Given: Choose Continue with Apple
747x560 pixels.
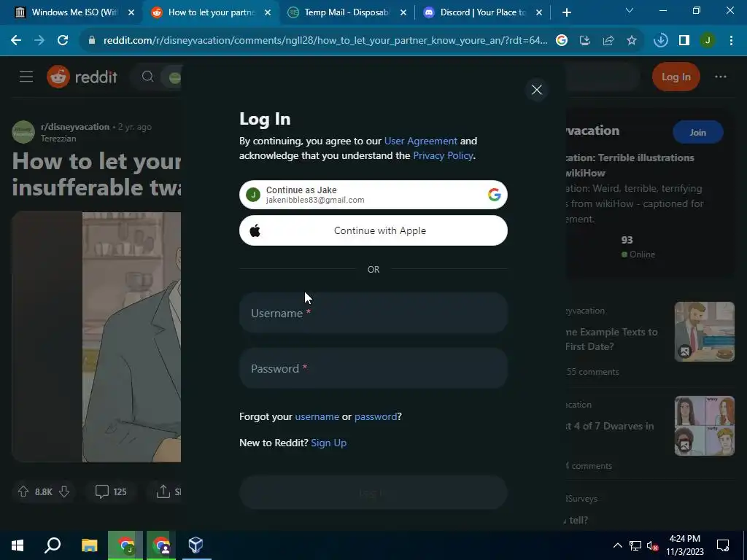Looking at the screenshot, I should (x=373, y=230).
